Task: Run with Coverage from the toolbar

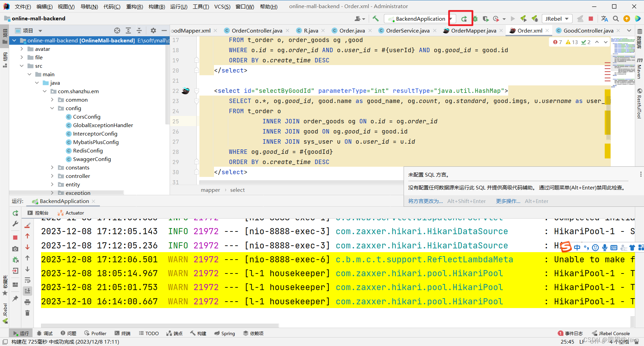Action: tap(486, 19)
